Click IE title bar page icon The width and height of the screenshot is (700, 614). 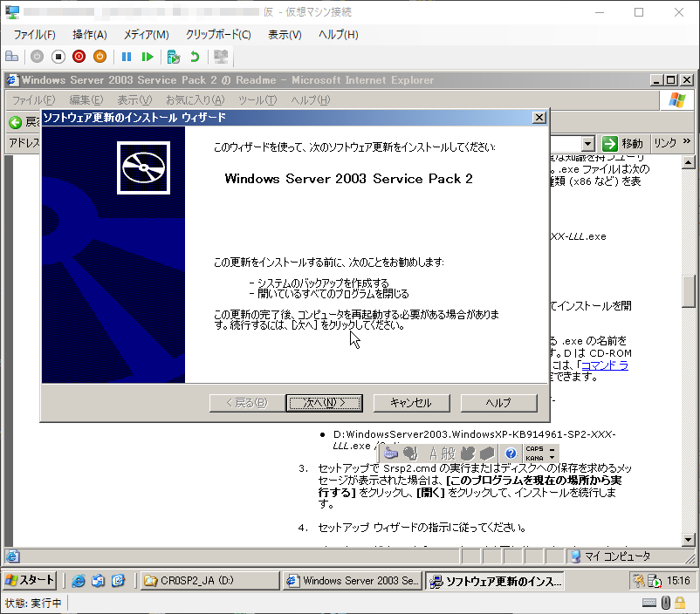pos(12,80)
